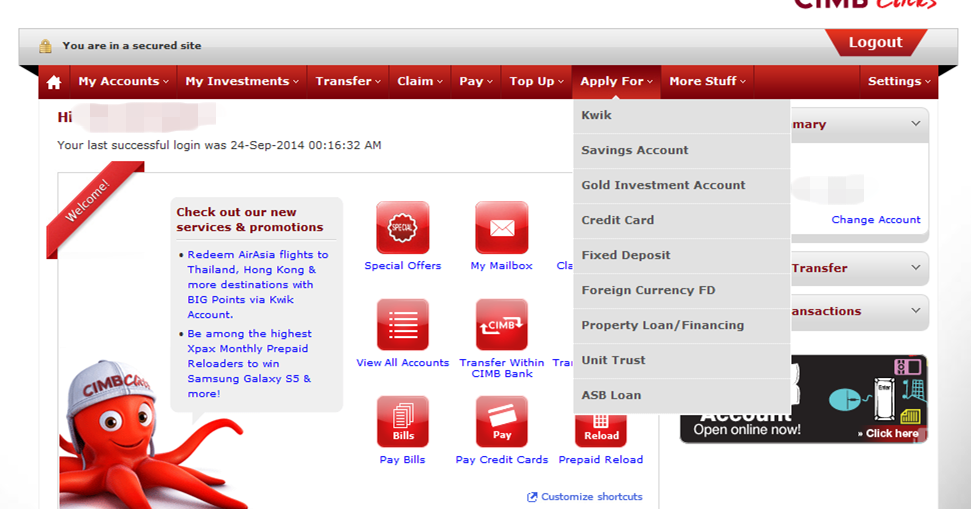The height and width of the screenshot is (509, 971).
Task: Open the Pay Bills icon
Action: pos(403,422)
